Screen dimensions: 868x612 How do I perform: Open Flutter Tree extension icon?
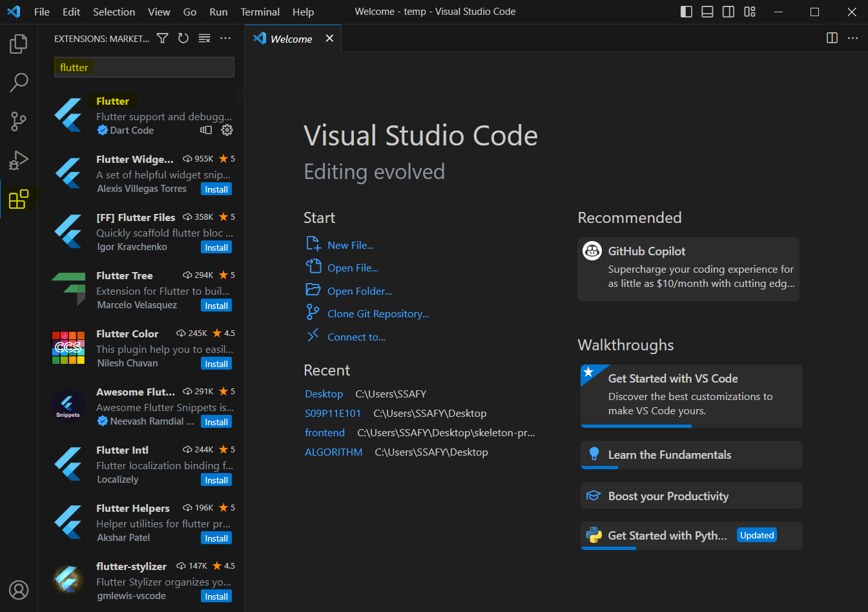pyautogui.click(x=68, y=289)
